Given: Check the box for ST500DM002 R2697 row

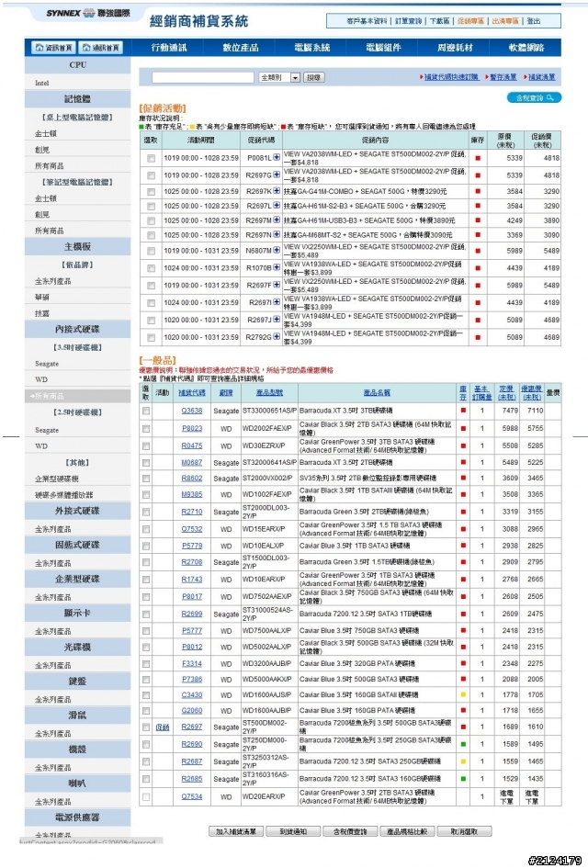Looking at the screenshot, I should 146,727.
